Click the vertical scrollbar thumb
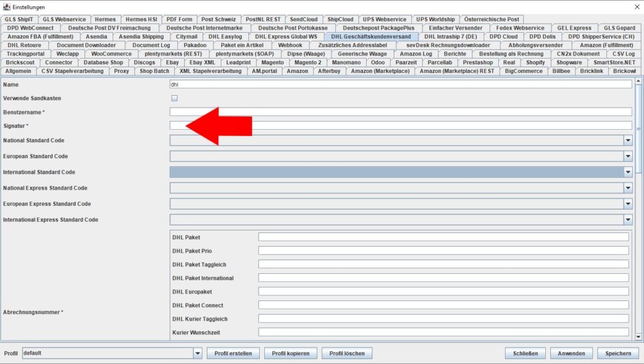Screen dimensions: 644x364 638,128
